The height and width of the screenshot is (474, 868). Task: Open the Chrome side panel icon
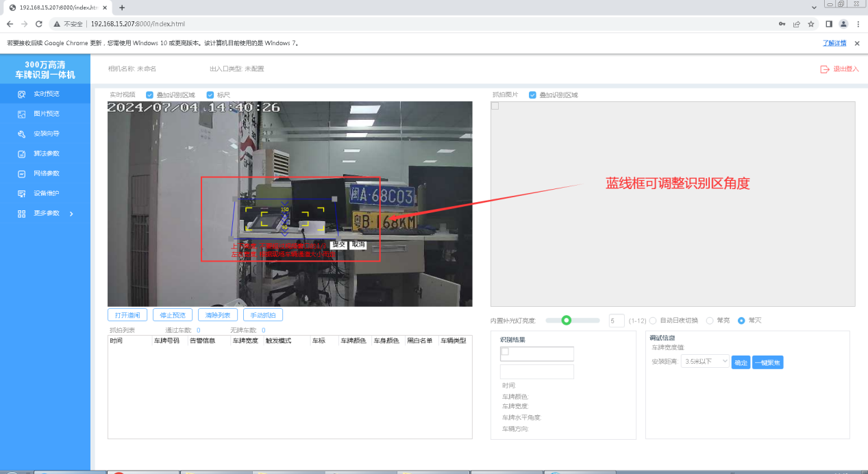coord(829,23)
